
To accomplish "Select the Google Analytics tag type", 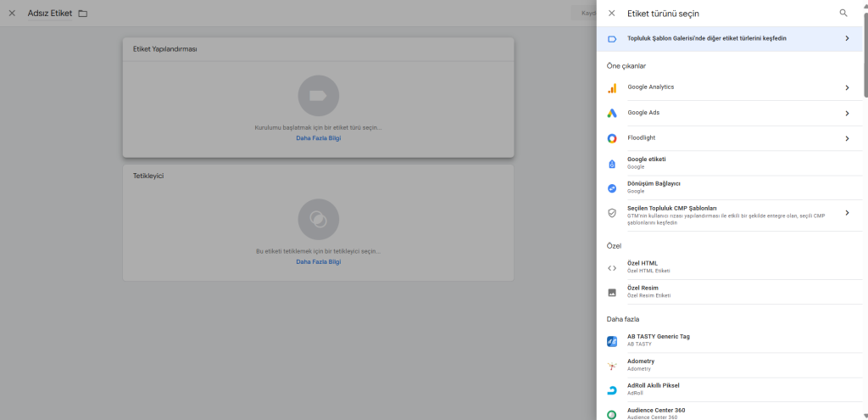I will pos(730,88).
